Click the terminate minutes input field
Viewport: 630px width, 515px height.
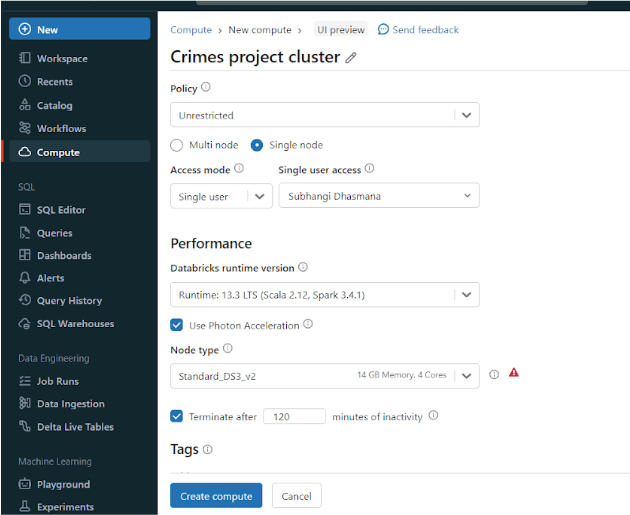tap(294, 416)
